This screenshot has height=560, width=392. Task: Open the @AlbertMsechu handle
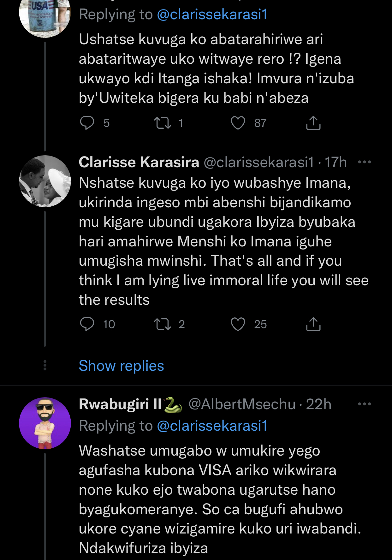click(242, 404)
